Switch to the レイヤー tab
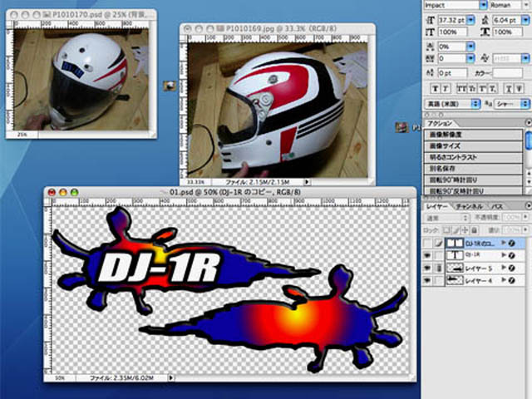The width and height of the screenshot is (532, 399). pos(436,206)
